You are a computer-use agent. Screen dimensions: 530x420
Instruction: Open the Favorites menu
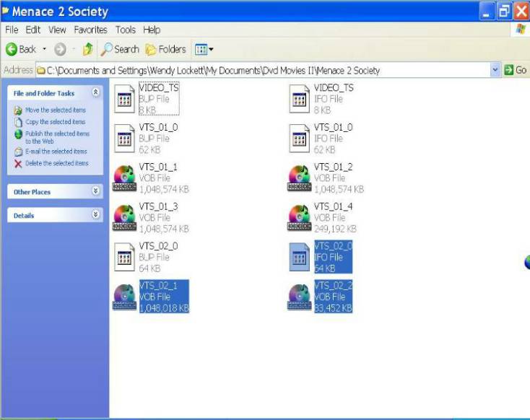tap(90, 30)
